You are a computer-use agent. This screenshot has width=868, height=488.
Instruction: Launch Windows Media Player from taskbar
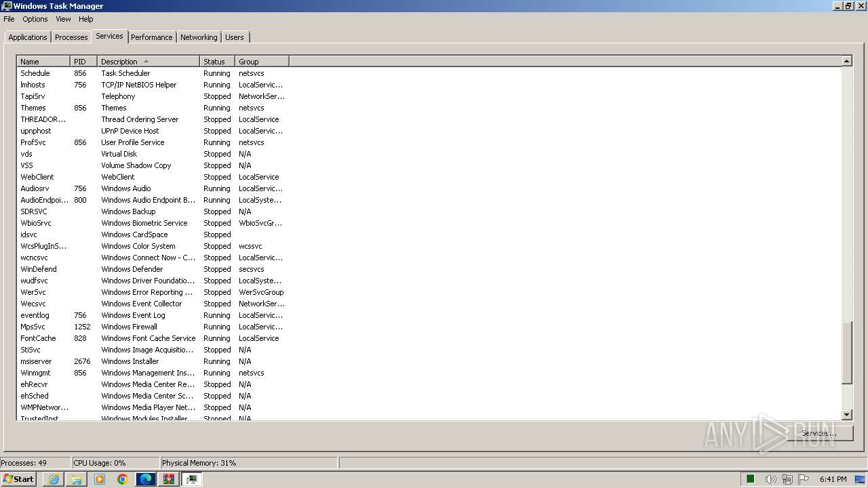pos(100,479)
